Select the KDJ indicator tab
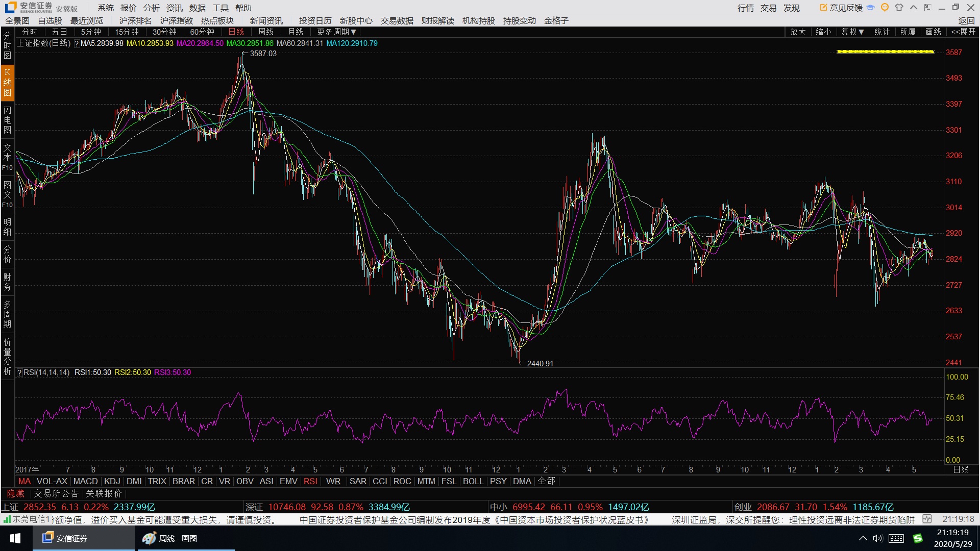Image resolution: width=980 pixels, height=551 pixels. point(112,481)
